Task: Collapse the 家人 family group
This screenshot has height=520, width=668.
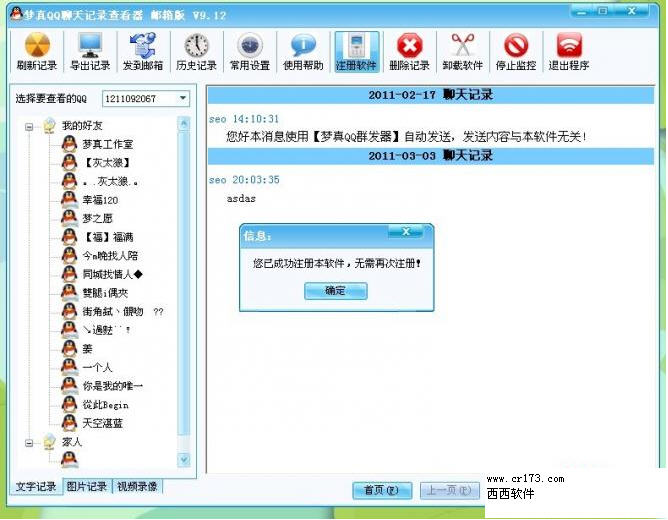Action: point(29,443)
